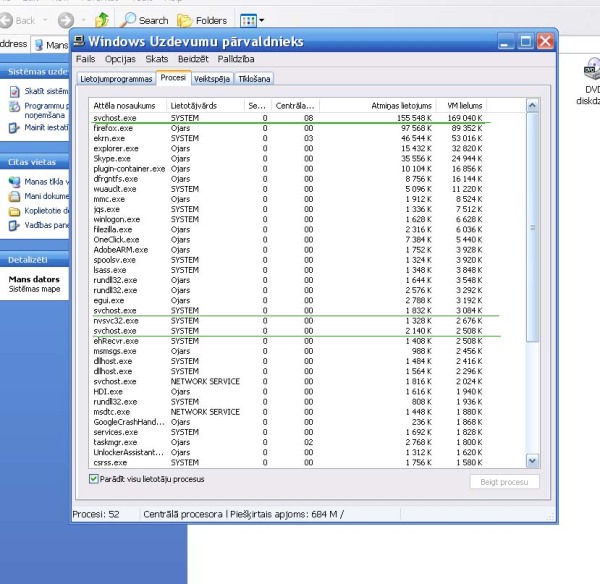Click Skatīt sistēm... link in Explorer sidebar
Screen dimensions: 600x584
pyautogui.click(x=46, y=91)
